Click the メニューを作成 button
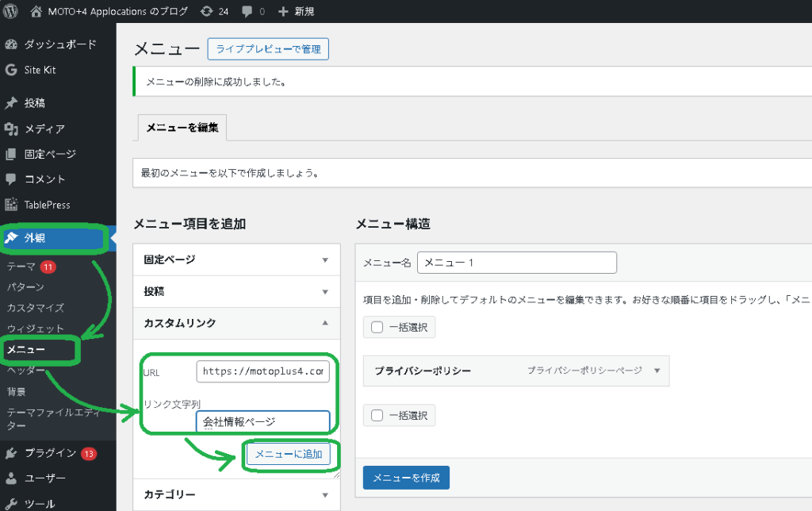The image size is (812, 511). tap(406, 478)
